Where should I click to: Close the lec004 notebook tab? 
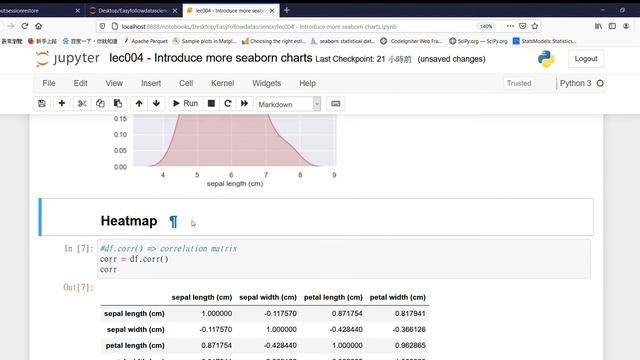272,11
